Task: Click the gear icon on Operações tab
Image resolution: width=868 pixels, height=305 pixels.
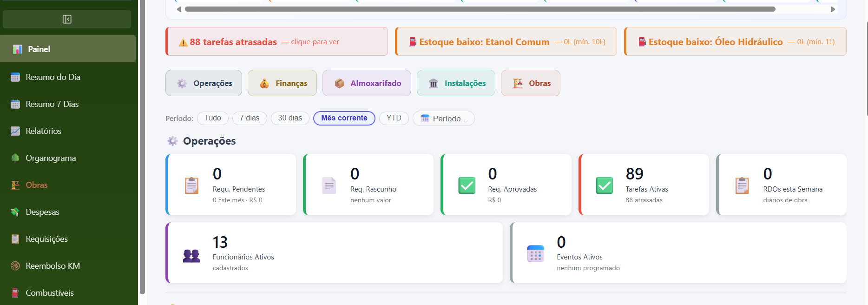Action: (x=182, y=83)
